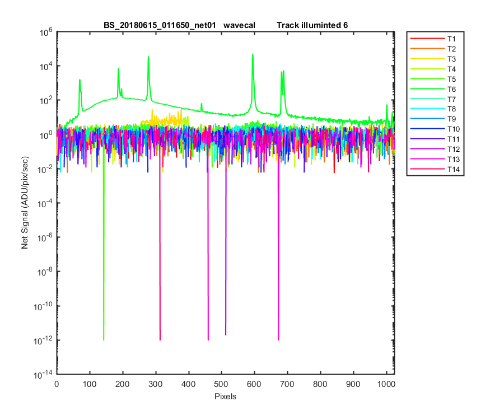
Task: Click the T13 legend label
Action: [x=453, y=160]
